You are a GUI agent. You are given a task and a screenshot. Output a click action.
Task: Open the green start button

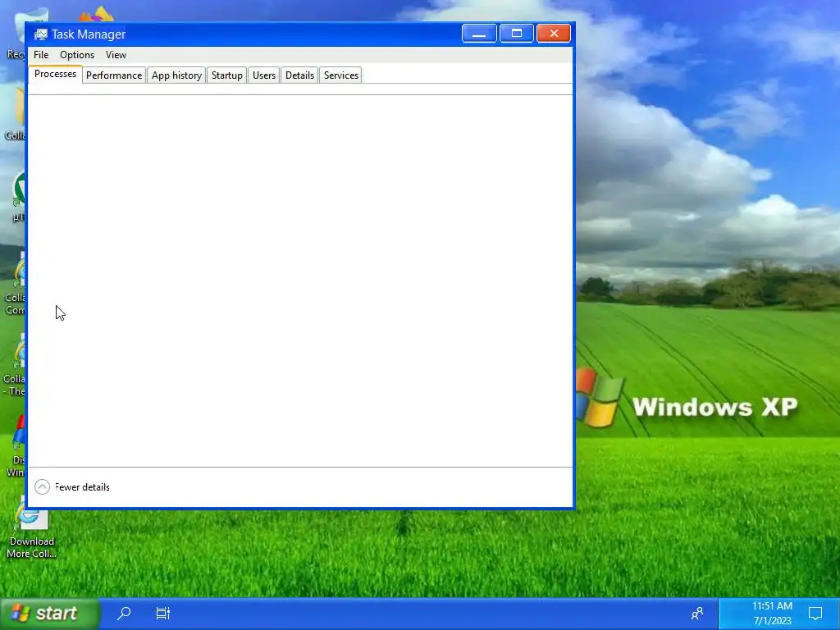pos(50,614)
